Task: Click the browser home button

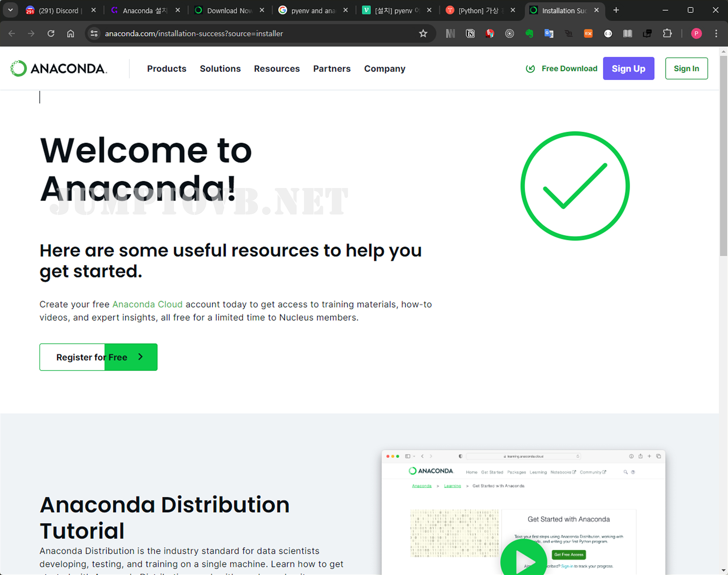Action: pyautogui.click(x=70, y=34)
